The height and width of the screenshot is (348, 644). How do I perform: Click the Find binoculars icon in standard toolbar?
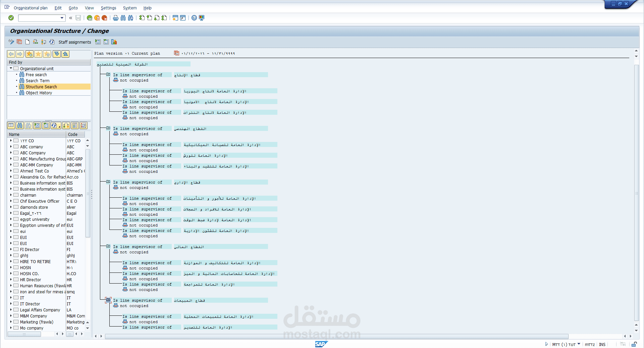[x=123, y=18]
